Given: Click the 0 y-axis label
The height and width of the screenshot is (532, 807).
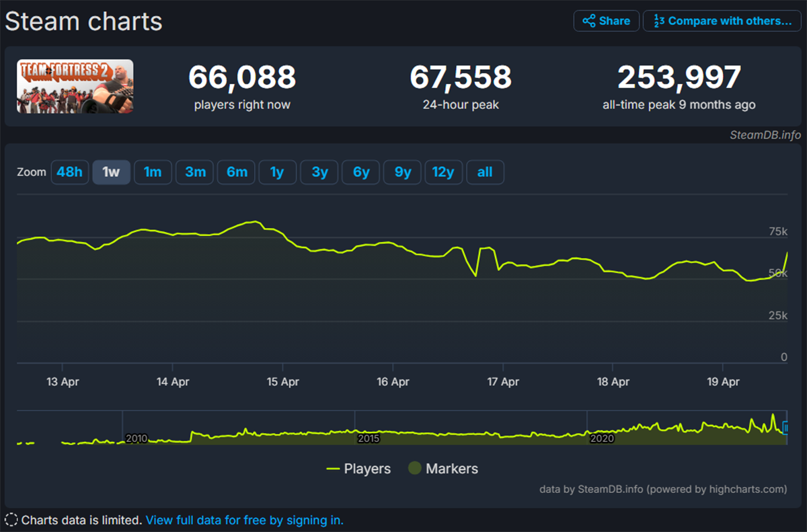Looking at the screenshot, I should (783, 357).
